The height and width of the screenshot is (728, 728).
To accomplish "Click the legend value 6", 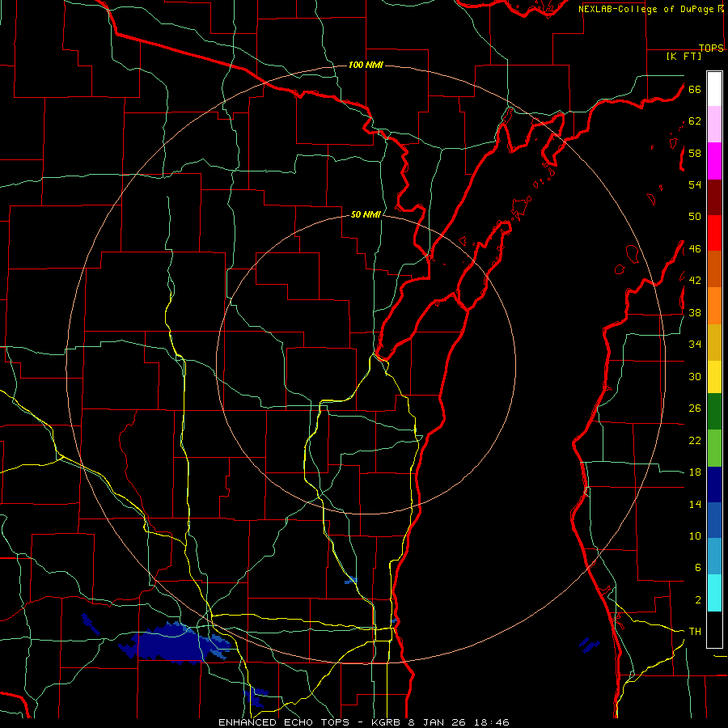I will [698, 568].
